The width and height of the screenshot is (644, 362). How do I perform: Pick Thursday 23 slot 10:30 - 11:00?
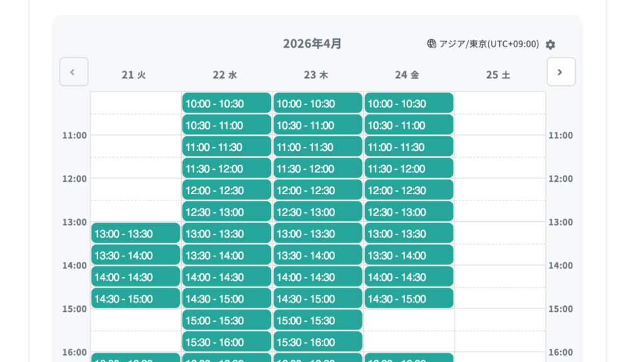click(318, 125)
